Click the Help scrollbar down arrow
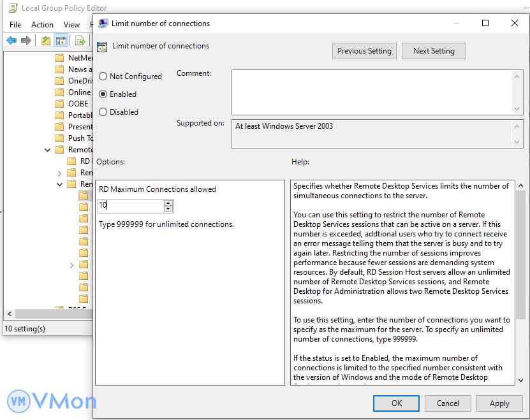The height and width of the screenshot is (420, 530). 521,380
